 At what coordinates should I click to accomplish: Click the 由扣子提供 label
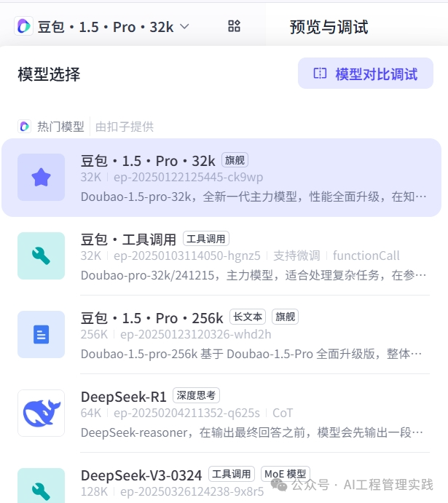pos(125,127)
